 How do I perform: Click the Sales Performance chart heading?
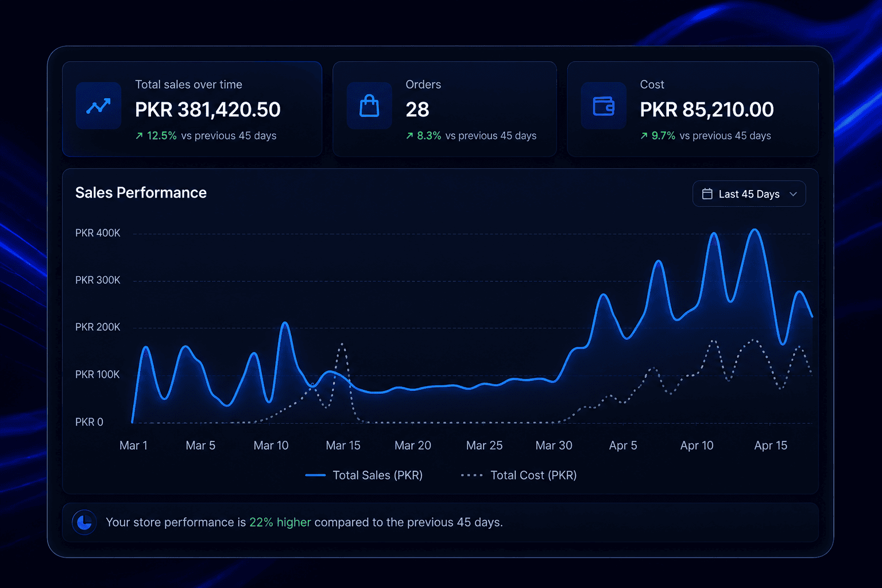(141, 193)
